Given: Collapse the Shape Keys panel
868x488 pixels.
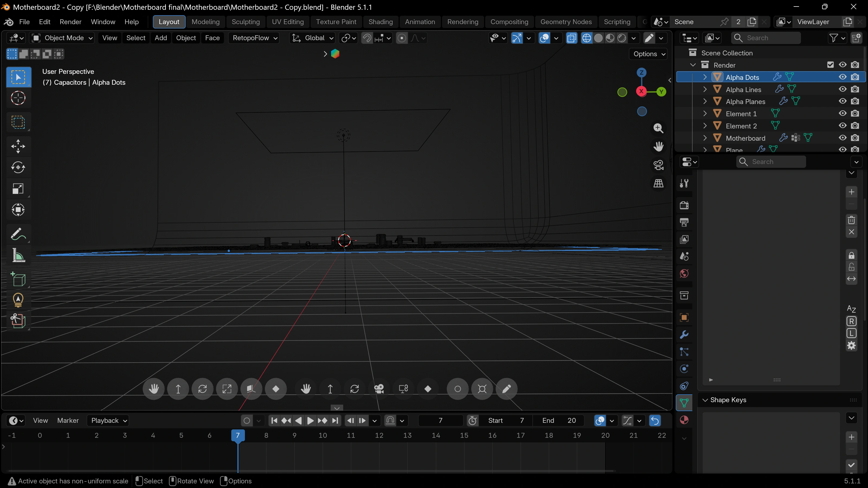Looking at the screenshot, I should point(705,400).
